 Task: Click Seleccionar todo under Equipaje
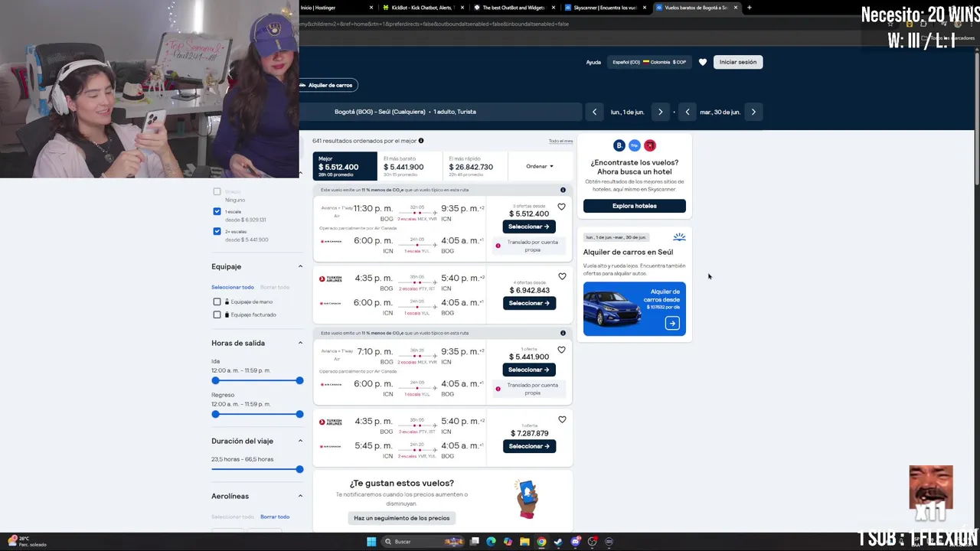coord(233,287)
